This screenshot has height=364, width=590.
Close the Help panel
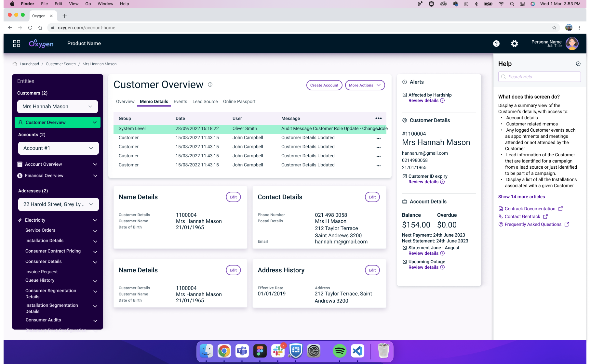(578, 64)
